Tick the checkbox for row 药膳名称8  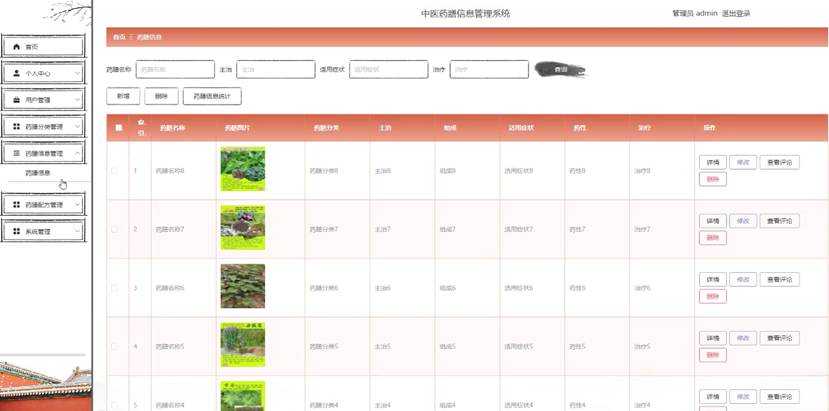115,170
